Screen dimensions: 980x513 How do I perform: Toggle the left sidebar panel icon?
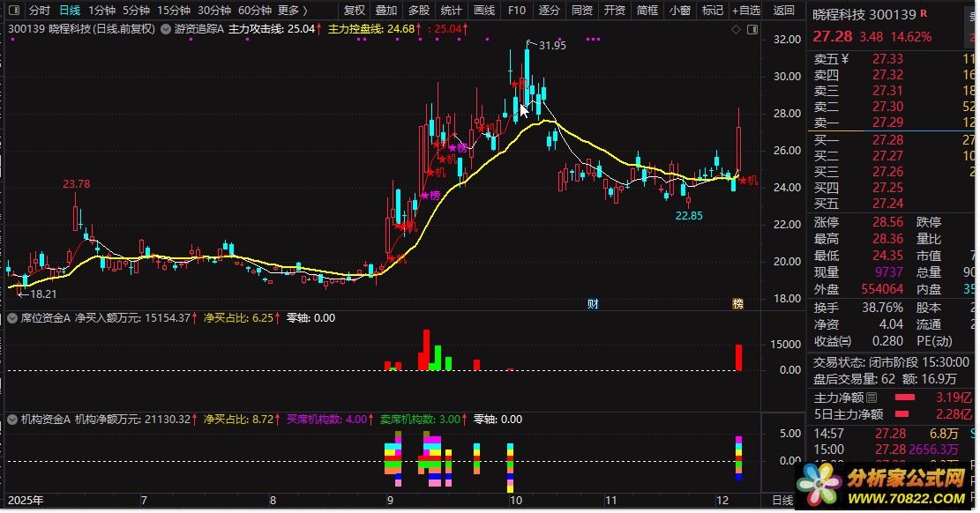click(14, 10)
